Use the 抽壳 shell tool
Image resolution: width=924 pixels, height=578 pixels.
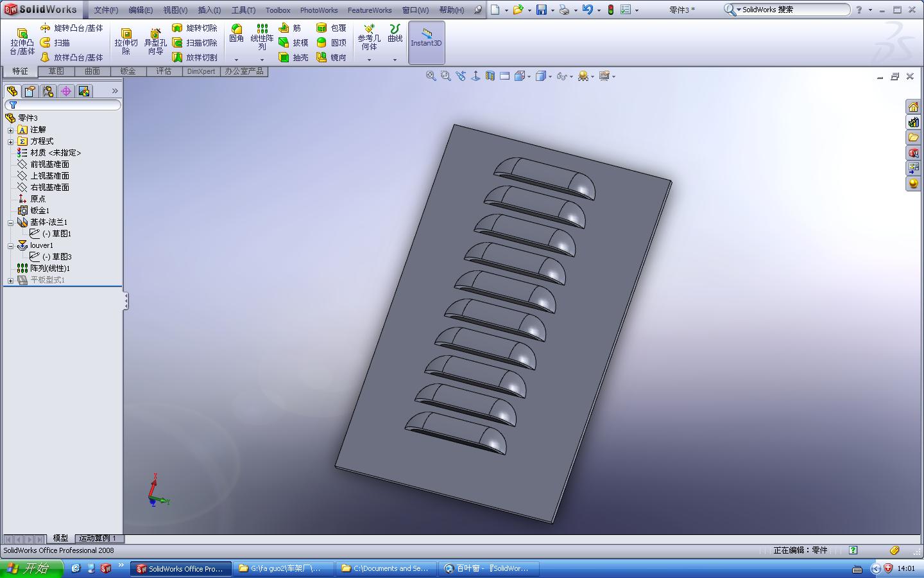pos(293,58)
